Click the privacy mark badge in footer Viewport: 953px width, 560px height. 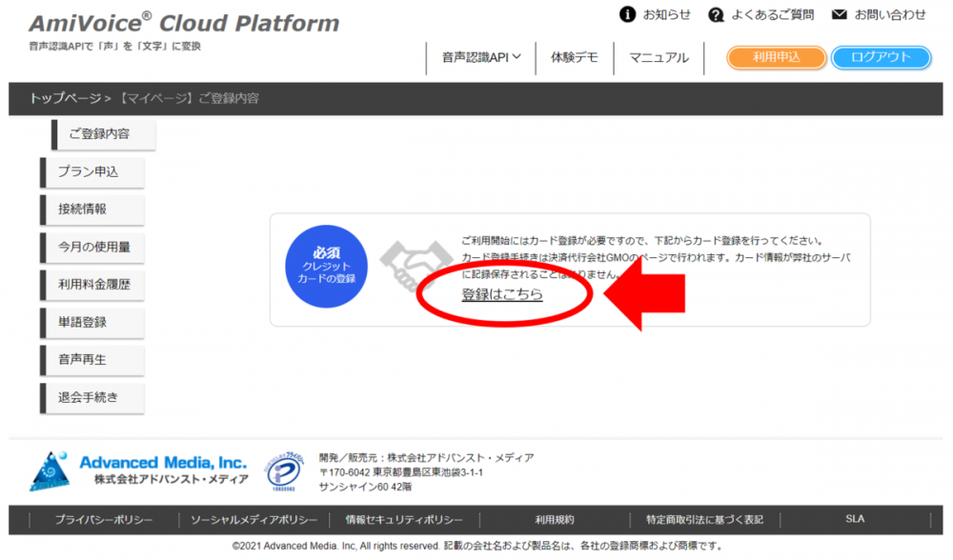pyautogui.click(x=284, y=470)
